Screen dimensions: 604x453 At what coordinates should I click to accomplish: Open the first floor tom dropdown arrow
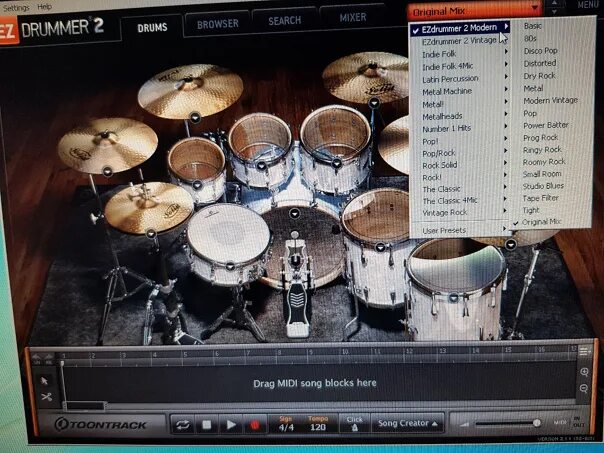(381, 247)
